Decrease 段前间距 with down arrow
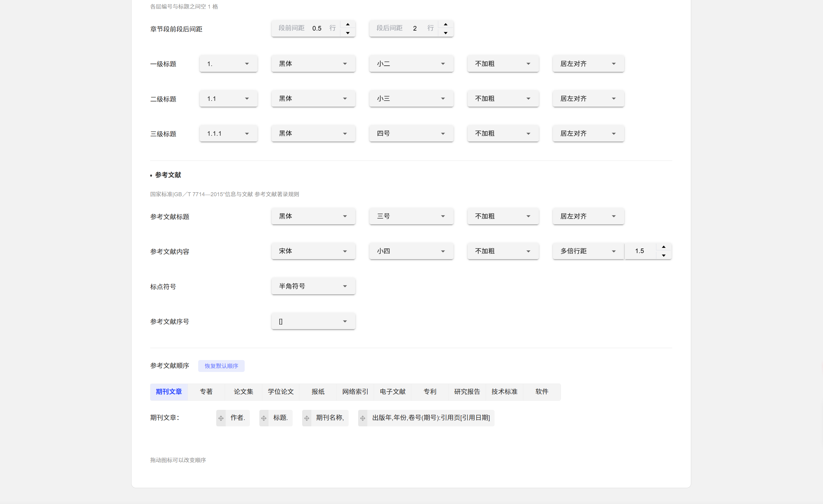This screenshot has width=823, height=504. pyautogui.click(x=348, y=33)
